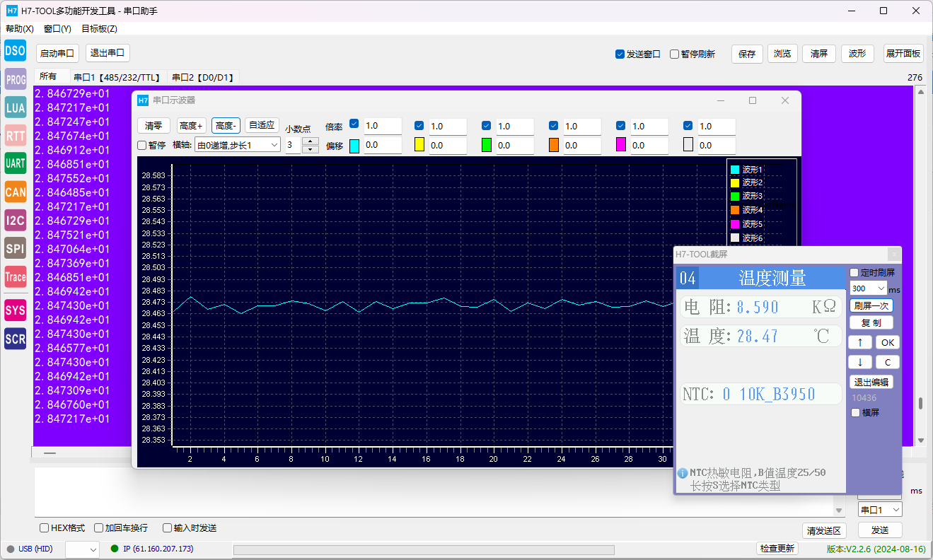Enable the 定时刷屏 checkbox

click(x=854, y=272)
